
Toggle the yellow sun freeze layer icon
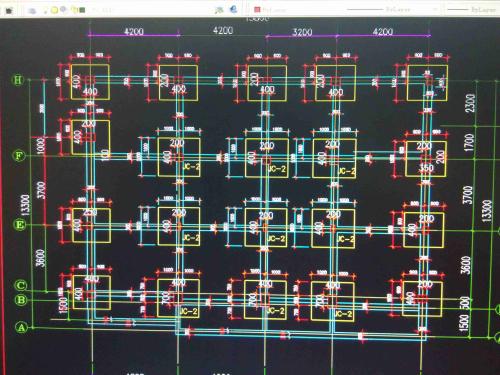pyautogui.click(x=54, y=10)
